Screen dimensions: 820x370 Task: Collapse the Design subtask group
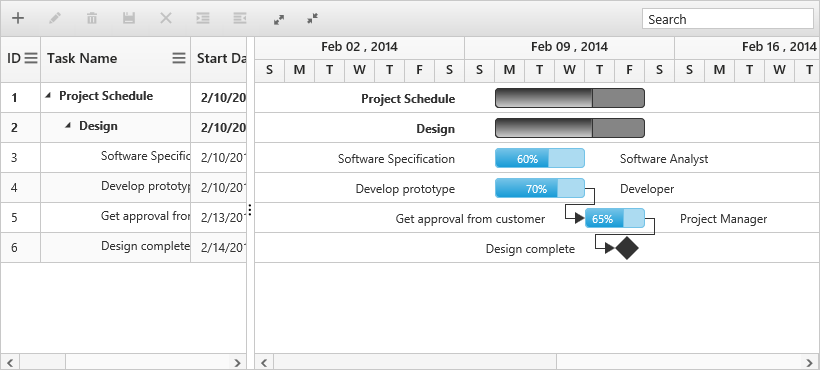(x=69, y=126)
